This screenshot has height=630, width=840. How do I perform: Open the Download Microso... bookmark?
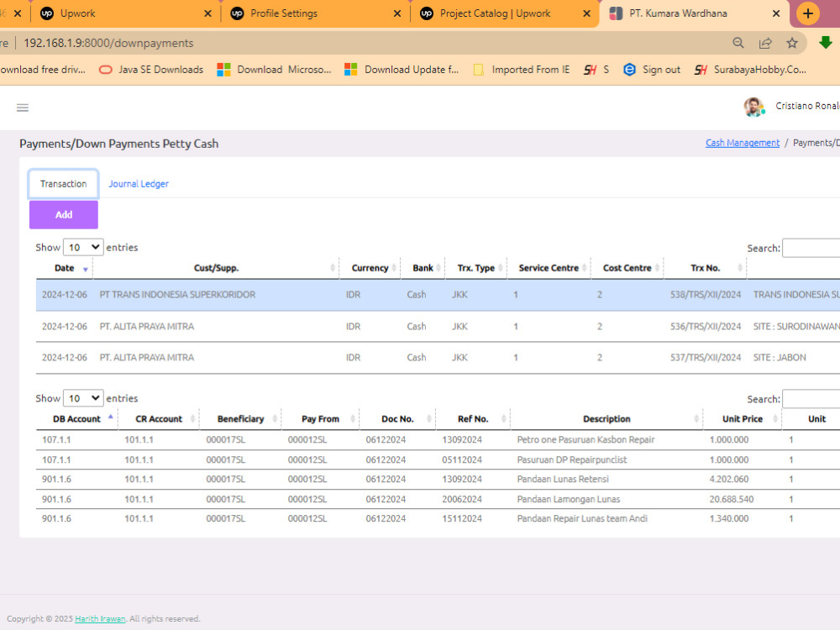[275, 70]
